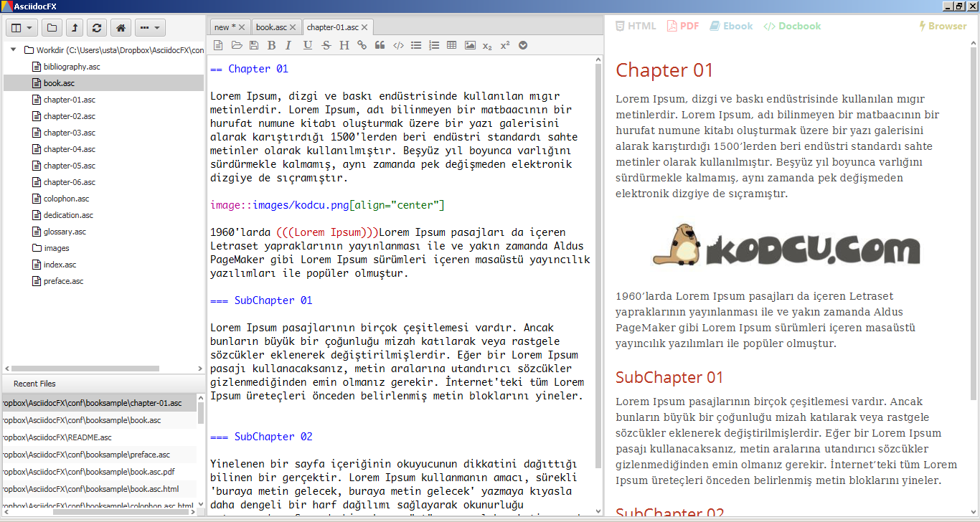Save the current document

[254, 45]
